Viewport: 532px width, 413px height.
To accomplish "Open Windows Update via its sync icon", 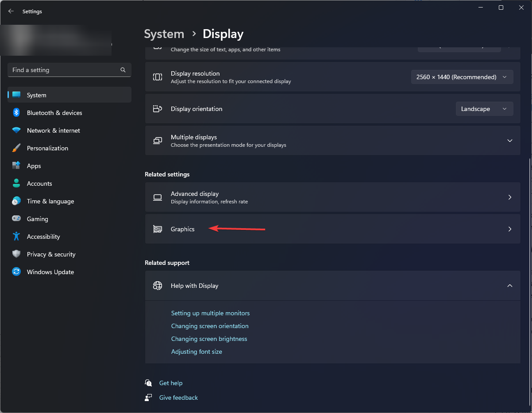I will 16,272.
